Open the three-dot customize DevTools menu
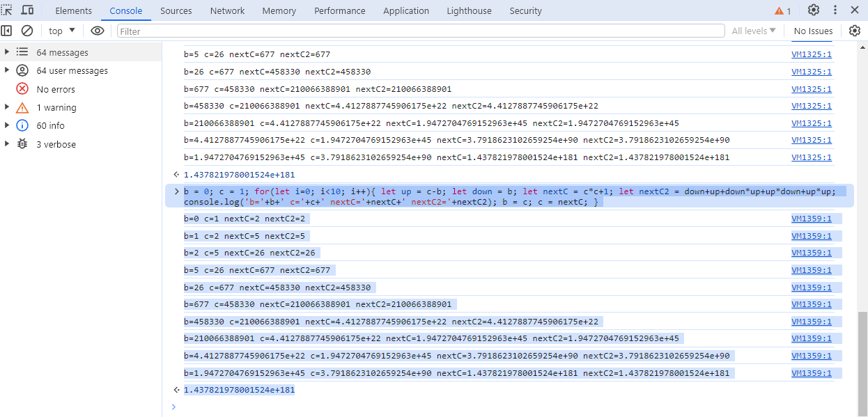The width and height of the screenshot is (868, 417). click(x=835, y=10)
